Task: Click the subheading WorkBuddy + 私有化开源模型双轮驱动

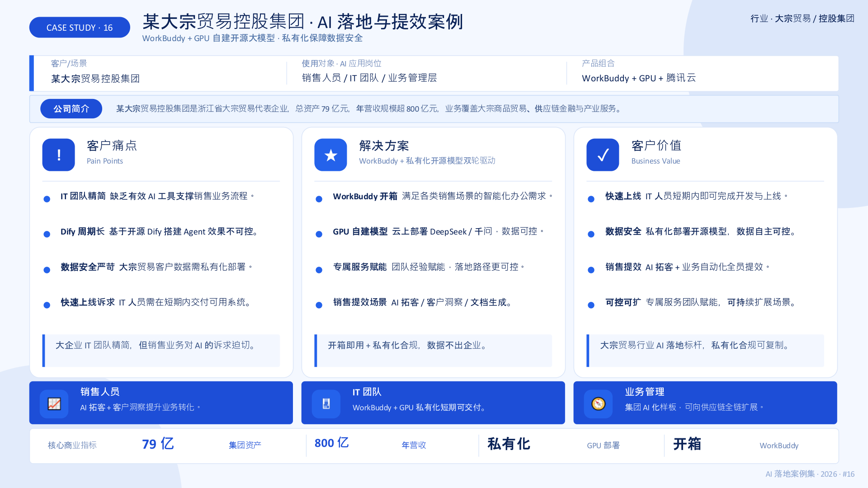Action: click(x=427, y=161)
